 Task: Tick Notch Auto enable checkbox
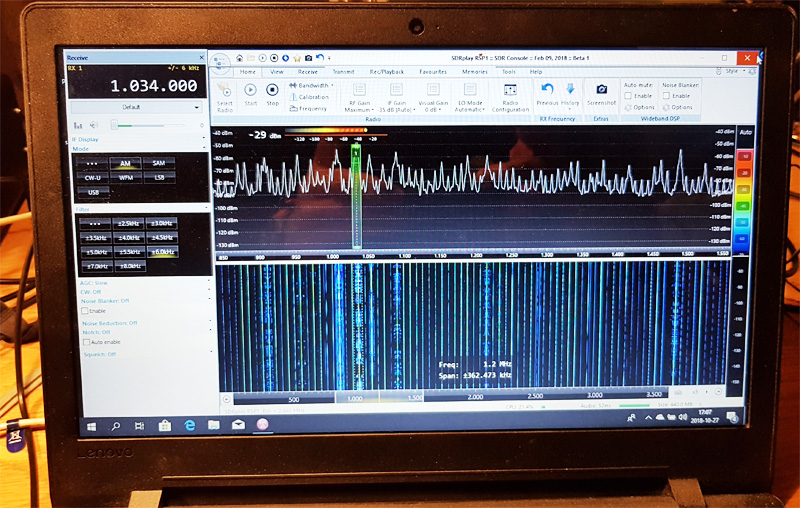(86, 342)
